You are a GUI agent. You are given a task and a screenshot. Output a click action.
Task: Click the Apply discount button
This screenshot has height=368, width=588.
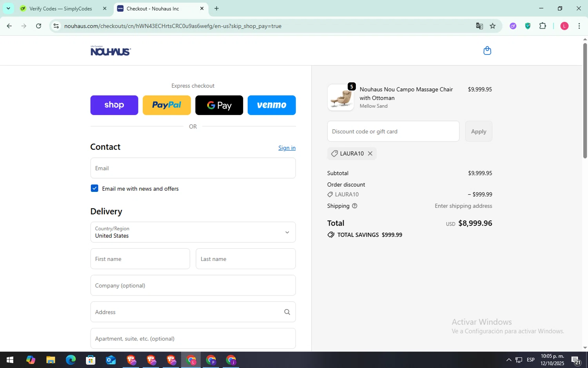coord(479,131)
